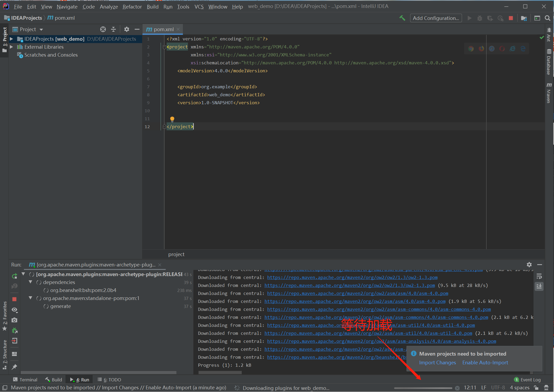The width and height of the screenshot is (554, 392).
Task: Click the red Stop icon in top toolbar
Action: coord(511,18)
